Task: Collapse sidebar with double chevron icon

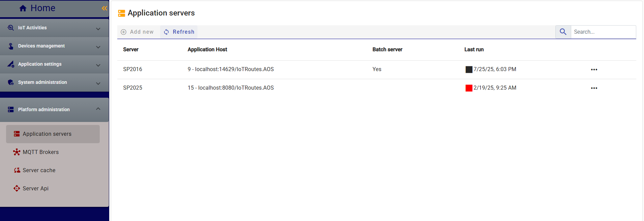Action: tap(104, 8)
